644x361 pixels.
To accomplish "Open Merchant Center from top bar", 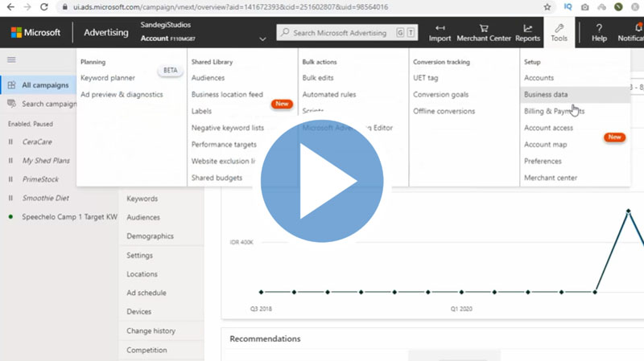I will pos(484,33).
